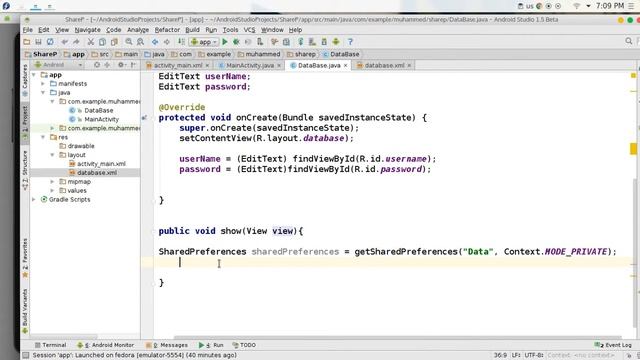The image size is (640, 360).
Task: Click the Copy toolbar icon
Action: 102,42
